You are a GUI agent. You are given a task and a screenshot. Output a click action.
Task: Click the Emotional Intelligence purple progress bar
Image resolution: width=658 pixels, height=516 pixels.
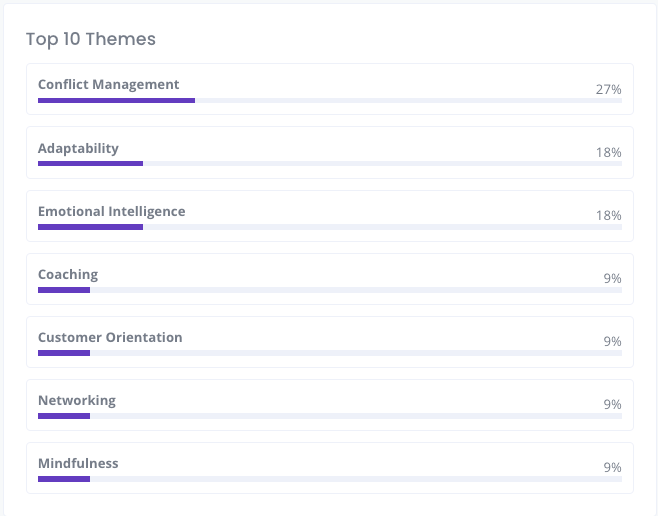90,227
